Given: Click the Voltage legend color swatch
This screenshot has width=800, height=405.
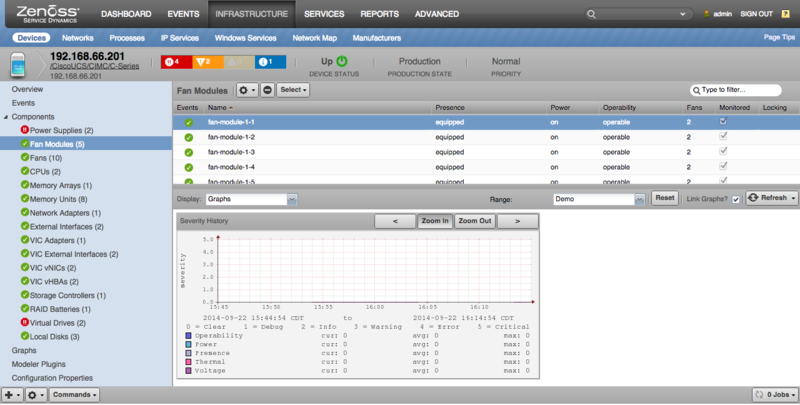Looking at the screenshot, I should tap(188, 371).
